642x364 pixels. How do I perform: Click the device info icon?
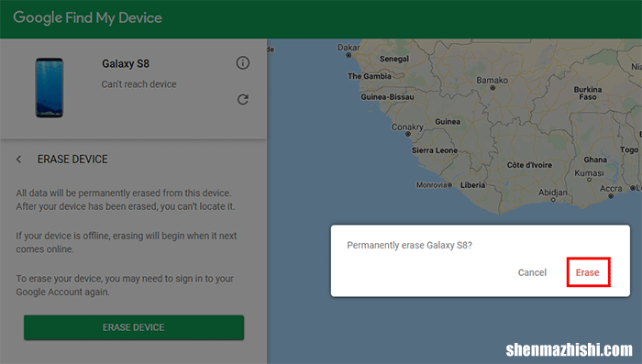(243, 63)
